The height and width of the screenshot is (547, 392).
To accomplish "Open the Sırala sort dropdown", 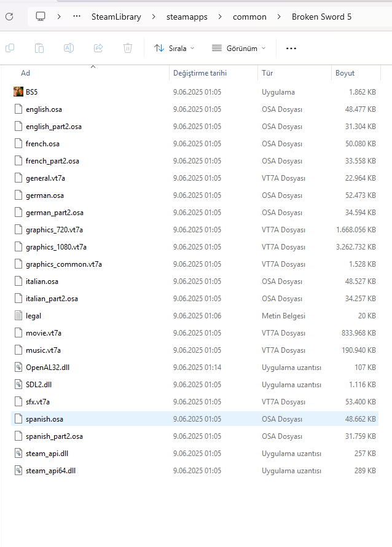I will (x=174, y=48).
